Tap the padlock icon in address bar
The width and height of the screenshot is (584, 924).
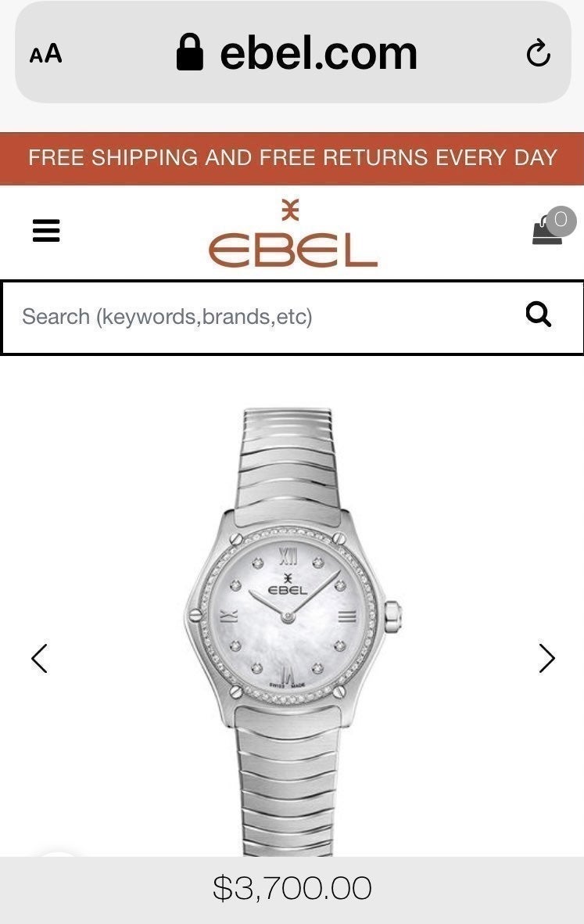coord(189,52)
